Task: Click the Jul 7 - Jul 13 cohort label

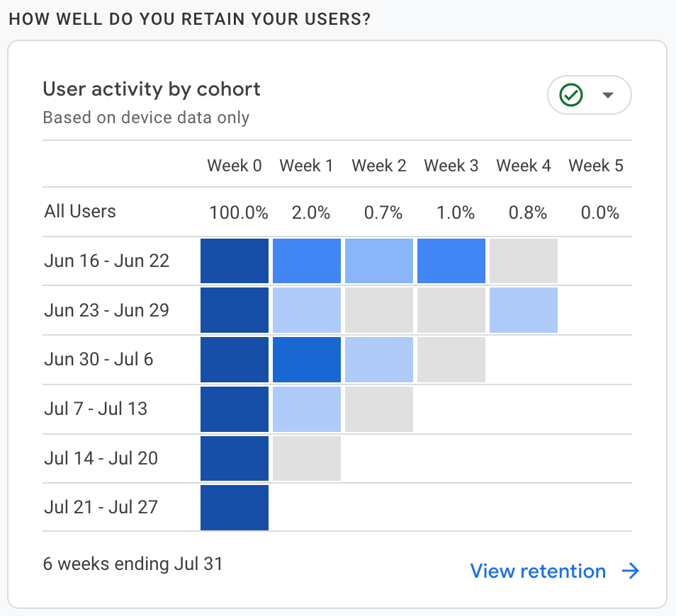Action: (x=96, y=409)
